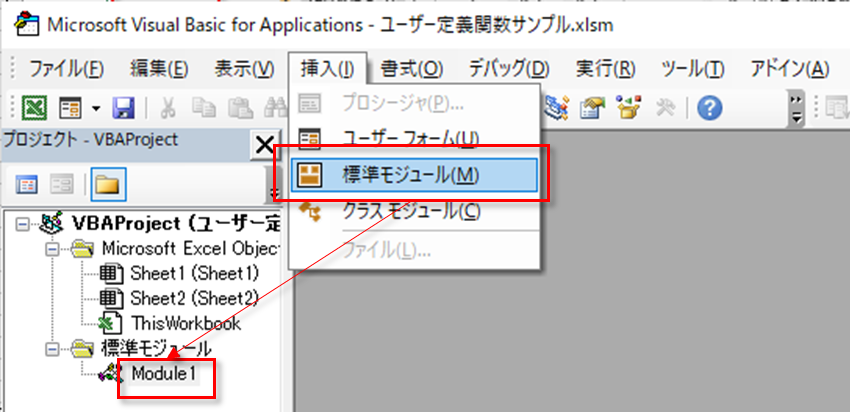Select Module1 in the project tree
850x412 pixels.
pyautogui.click(x=164, y=374)
